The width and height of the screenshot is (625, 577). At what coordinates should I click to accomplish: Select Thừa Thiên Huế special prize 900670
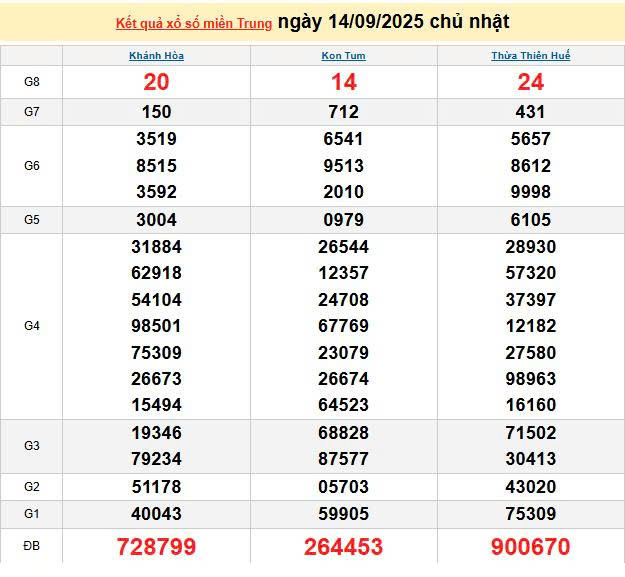(531, 547)
